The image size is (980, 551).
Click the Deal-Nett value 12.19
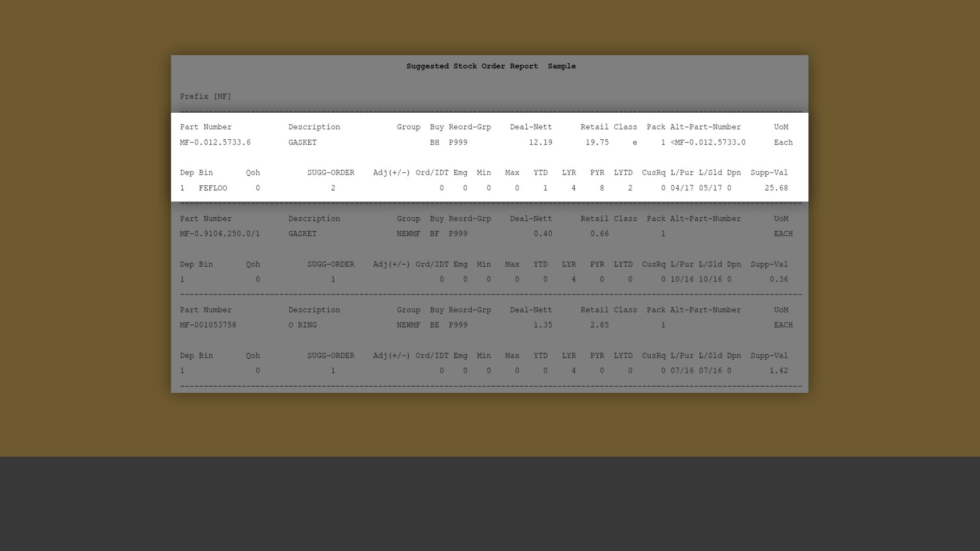(x=540, y=142)
